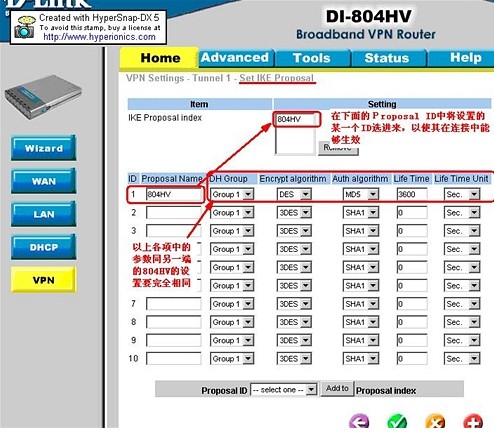494x433 pixels.
Task: Click Life Time field in row 9
Action: [412, 341]
